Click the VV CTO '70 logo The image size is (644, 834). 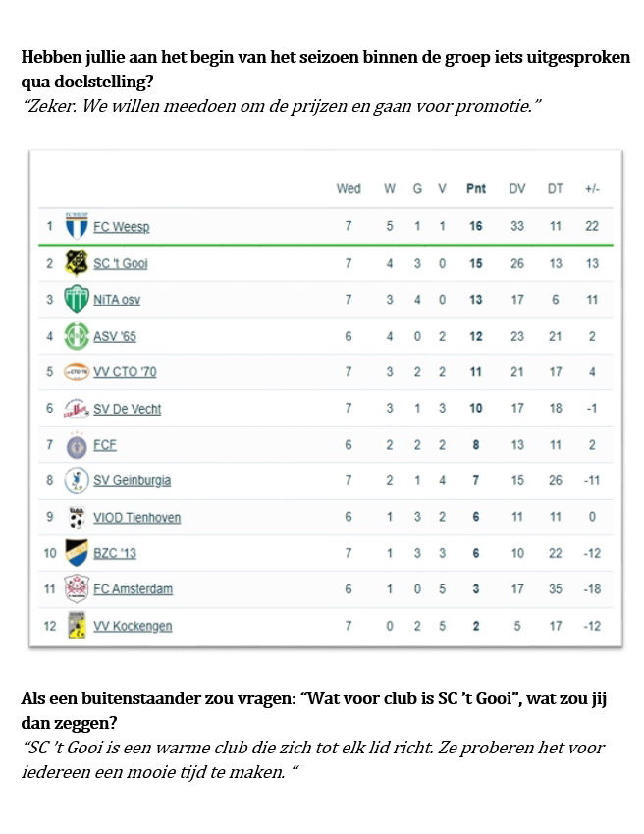pyautogui.click(x=76, y=372)
